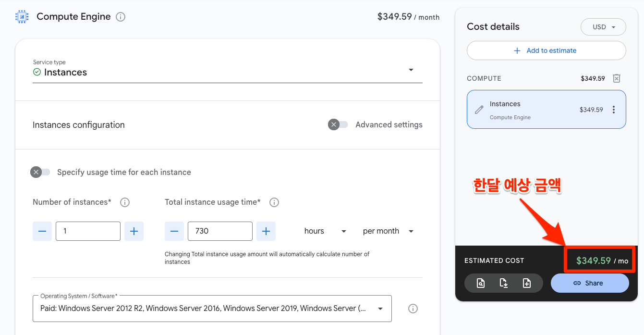Show info for Number of instances

pyautogui.click(x=125, y=202)
